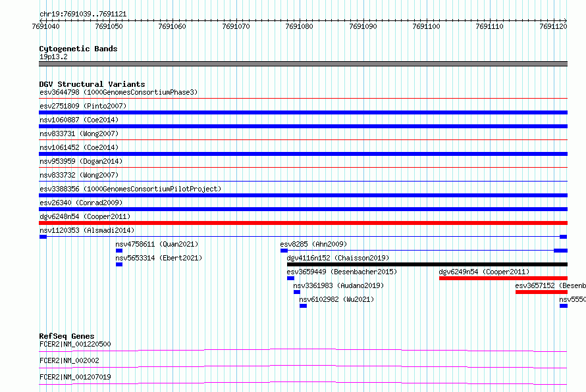Click the chr19:7691039..7691121 region label
586x392 pixels.
(x=83, y=14)
